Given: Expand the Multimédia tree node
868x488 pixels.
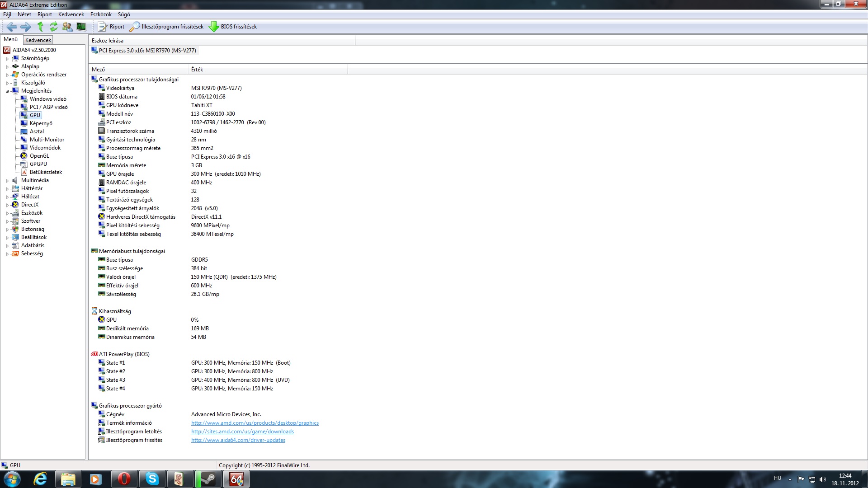Looking at the screenshot, I should pos(7,181).
